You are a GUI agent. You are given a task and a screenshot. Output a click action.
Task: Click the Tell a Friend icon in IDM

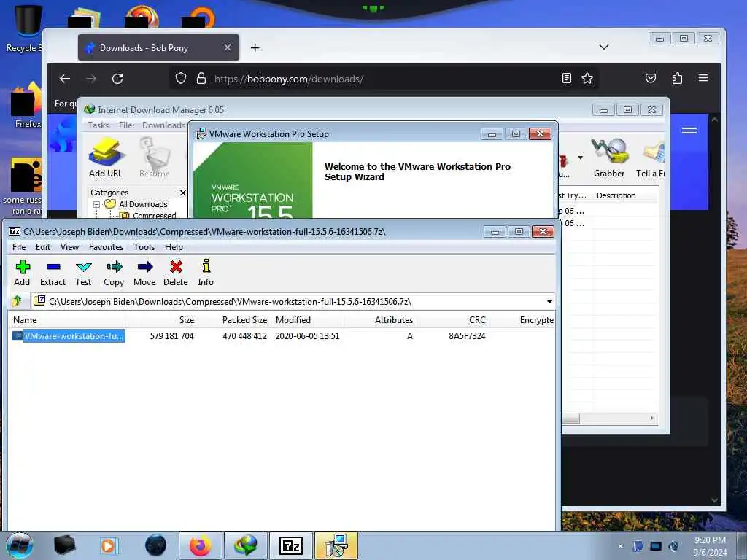[651, 158]
